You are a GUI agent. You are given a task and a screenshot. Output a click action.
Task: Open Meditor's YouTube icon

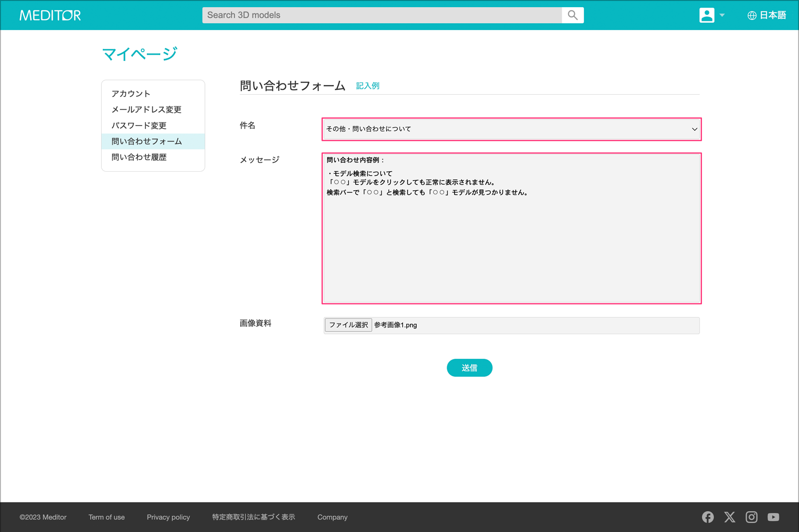coord(773,517)
